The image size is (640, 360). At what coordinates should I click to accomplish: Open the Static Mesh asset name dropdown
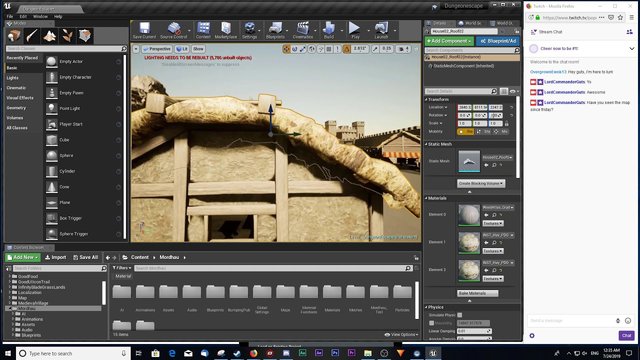pyautogui.click(x=497, y=157)
